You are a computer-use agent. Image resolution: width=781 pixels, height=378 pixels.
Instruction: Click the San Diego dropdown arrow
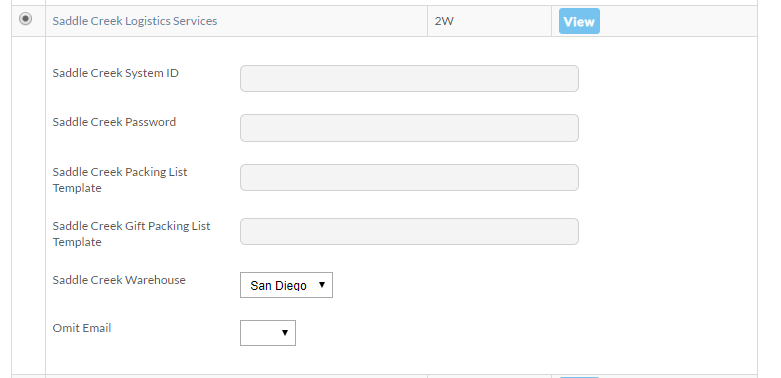pos(322,285)
